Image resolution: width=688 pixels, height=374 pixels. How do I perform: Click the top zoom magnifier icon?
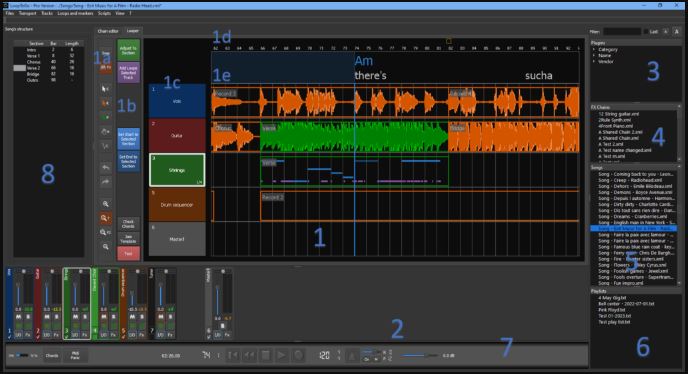(105, 204)
